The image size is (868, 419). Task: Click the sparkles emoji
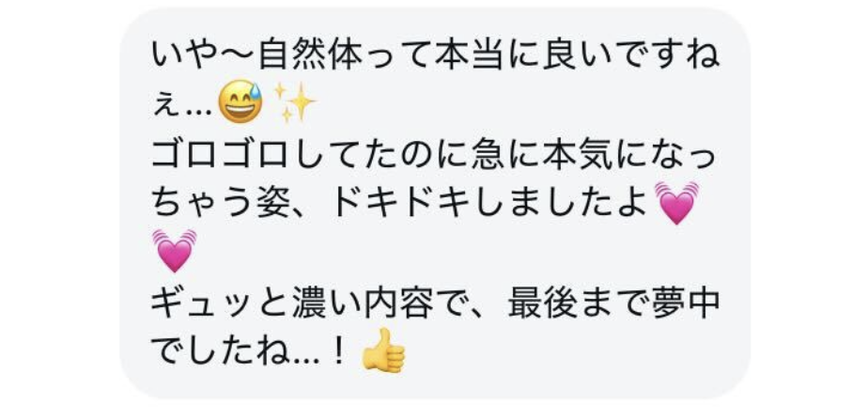pos(295,102)
